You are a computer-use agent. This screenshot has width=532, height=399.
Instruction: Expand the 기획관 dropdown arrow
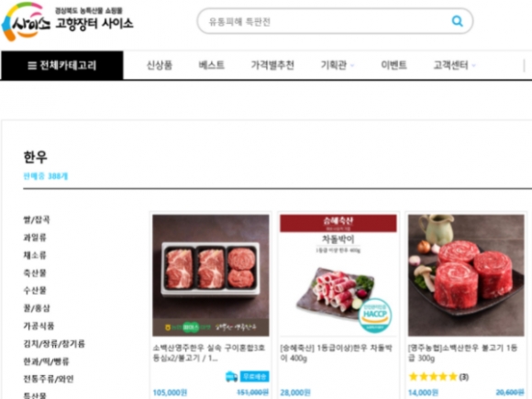point(352,65)
